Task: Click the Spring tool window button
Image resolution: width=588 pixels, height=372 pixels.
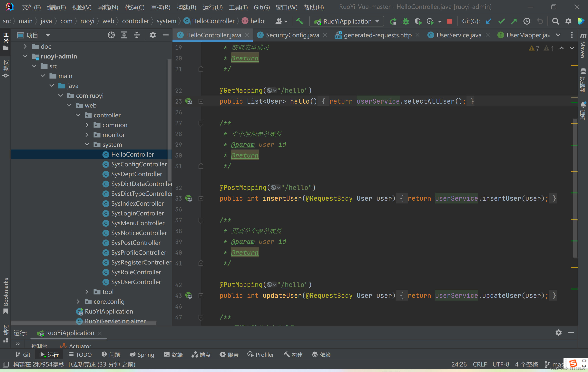Action: [142, 354]
